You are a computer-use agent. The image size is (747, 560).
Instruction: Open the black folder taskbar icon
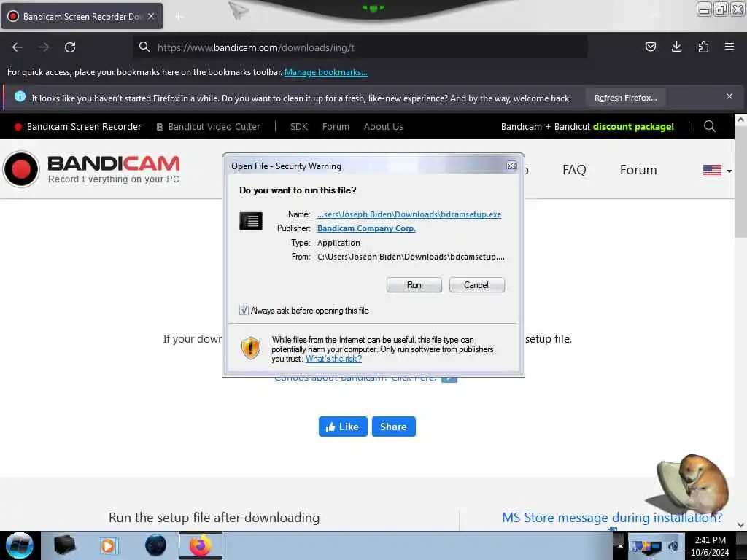64,545
